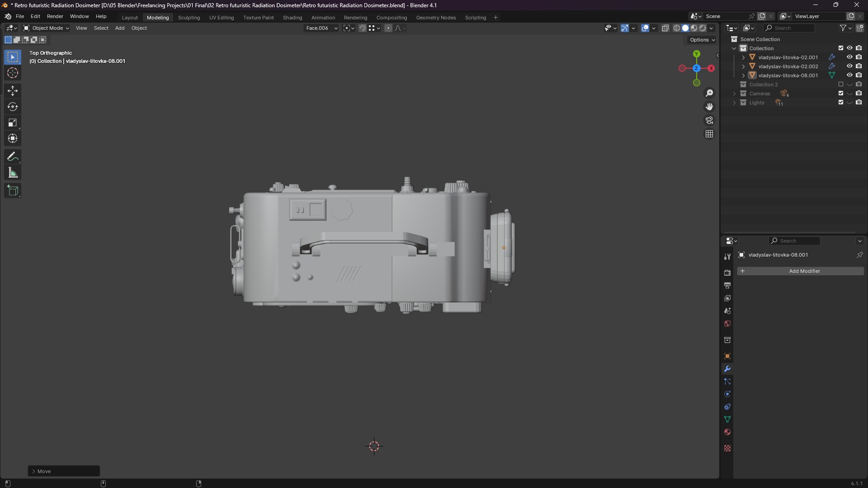Toggle camera view in viewport
868x488 pixels.
[709, 120]
